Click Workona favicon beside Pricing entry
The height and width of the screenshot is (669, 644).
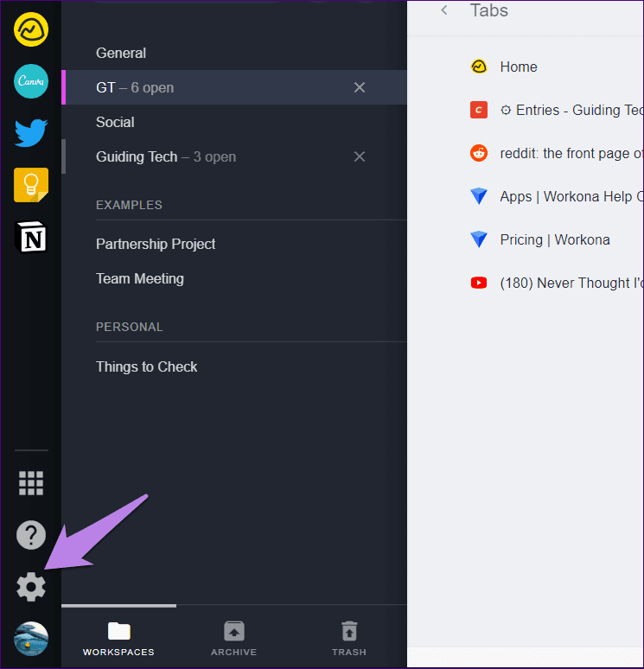[x=478, y=239]
